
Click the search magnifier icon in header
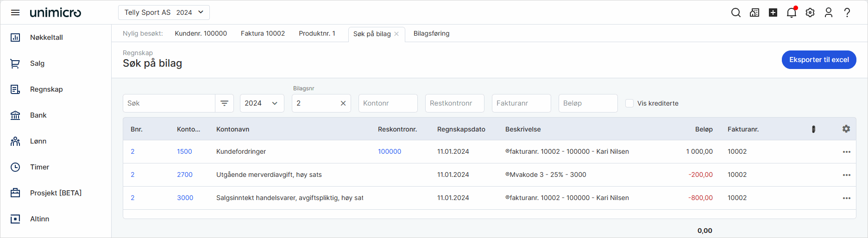tap(736, 13)
